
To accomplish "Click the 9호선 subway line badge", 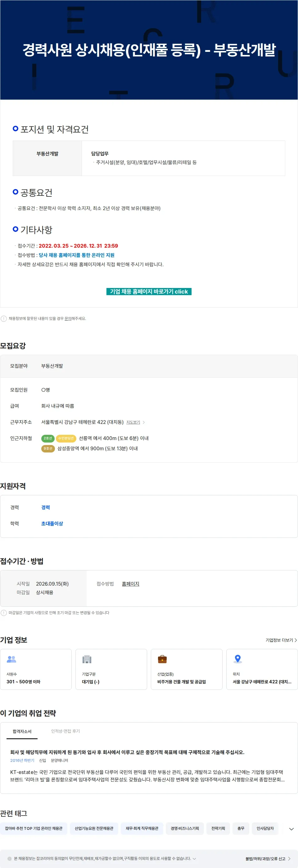I will pyautogui.click(x=48, y=448).
